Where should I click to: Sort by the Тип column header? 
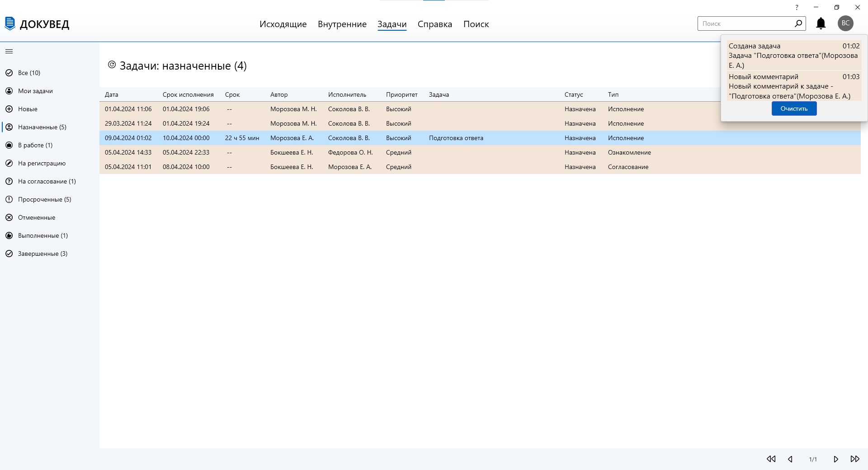[613, 94]
